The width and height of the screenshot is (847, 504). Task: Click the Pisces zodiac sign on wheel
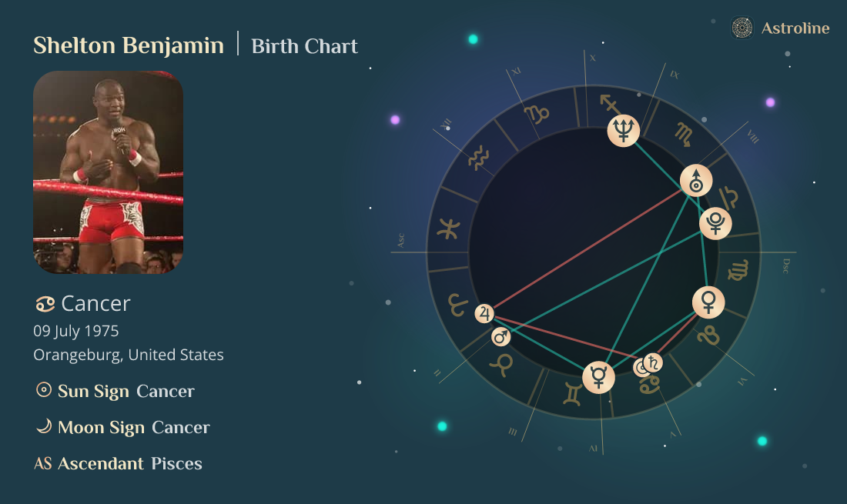(447, 229)
